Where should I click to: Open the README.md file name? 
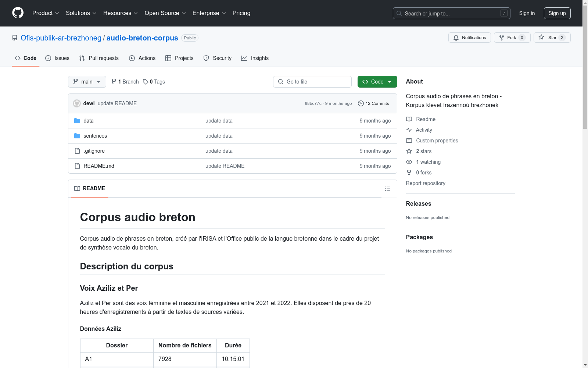click(99, 166)
